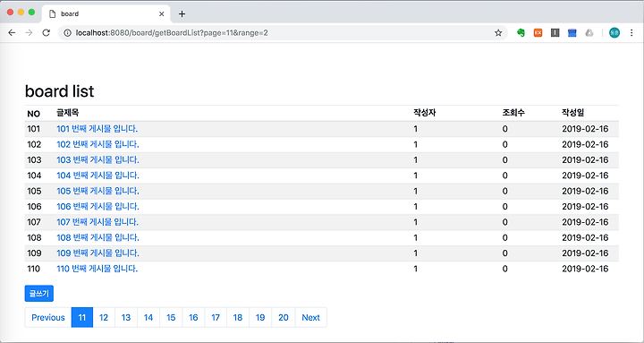Click the date 2019-02-16 in row 101
The image size is (644, 343).
click(x=585, y=129)
